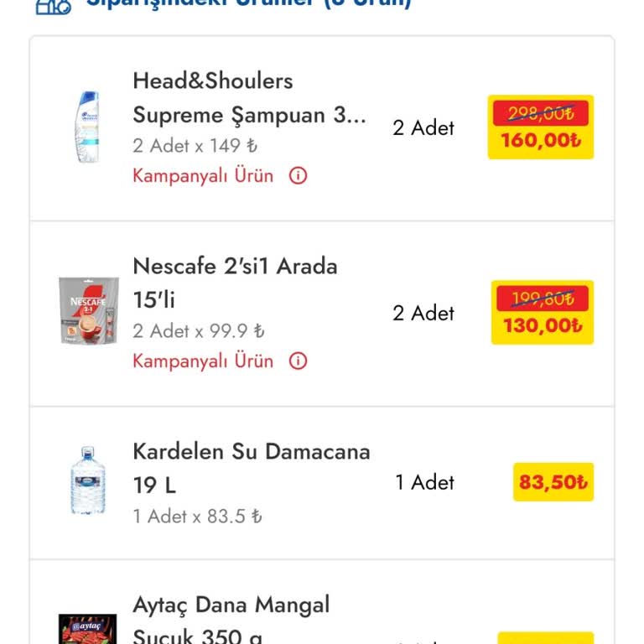644x644 pixels.
Task: Open Head&Shoulers Supreme Şampuan product title
Action: click(249, 98)
